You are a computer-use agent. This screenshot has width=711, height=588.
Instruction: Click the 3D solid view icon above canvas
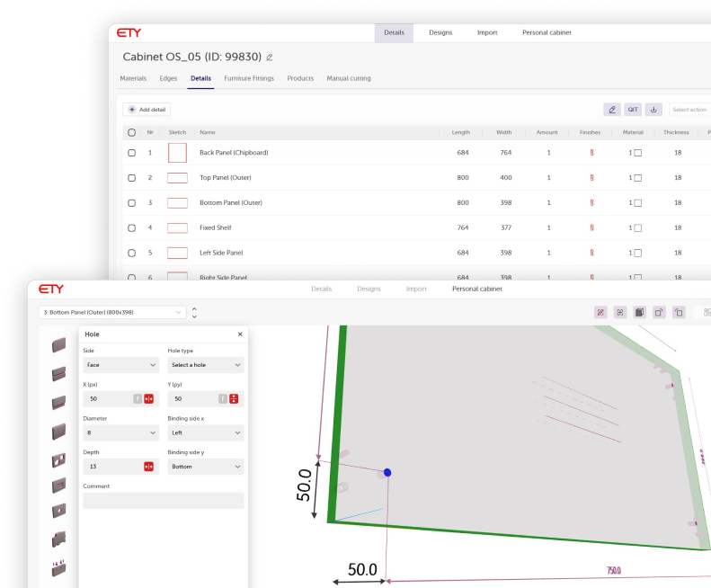coord(639,312)
